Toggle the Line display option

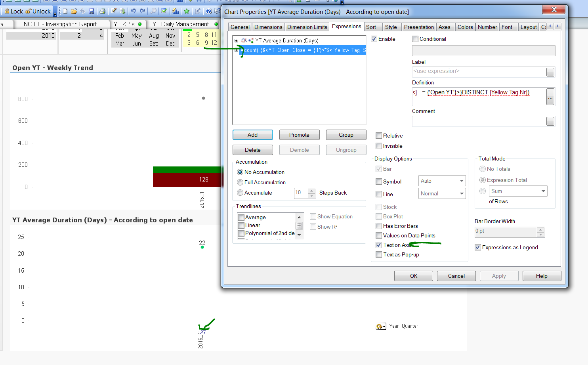(379, 194)
